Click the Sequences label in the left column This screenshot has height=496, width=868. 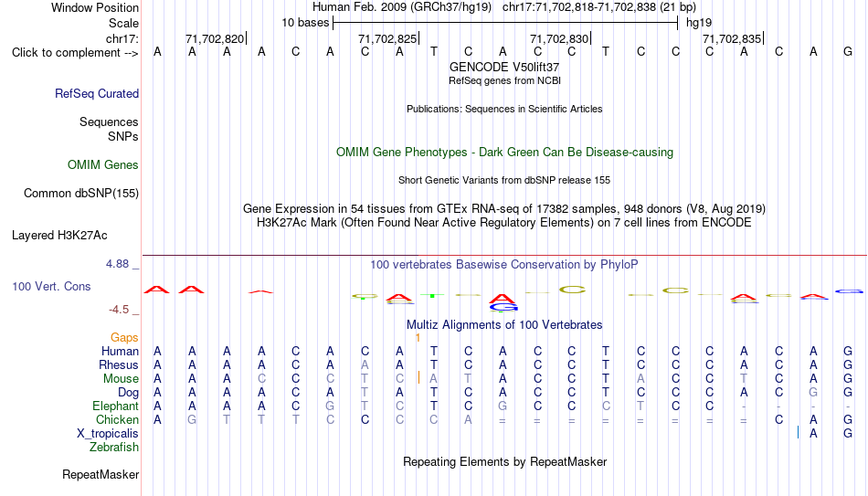pos(109,121)
